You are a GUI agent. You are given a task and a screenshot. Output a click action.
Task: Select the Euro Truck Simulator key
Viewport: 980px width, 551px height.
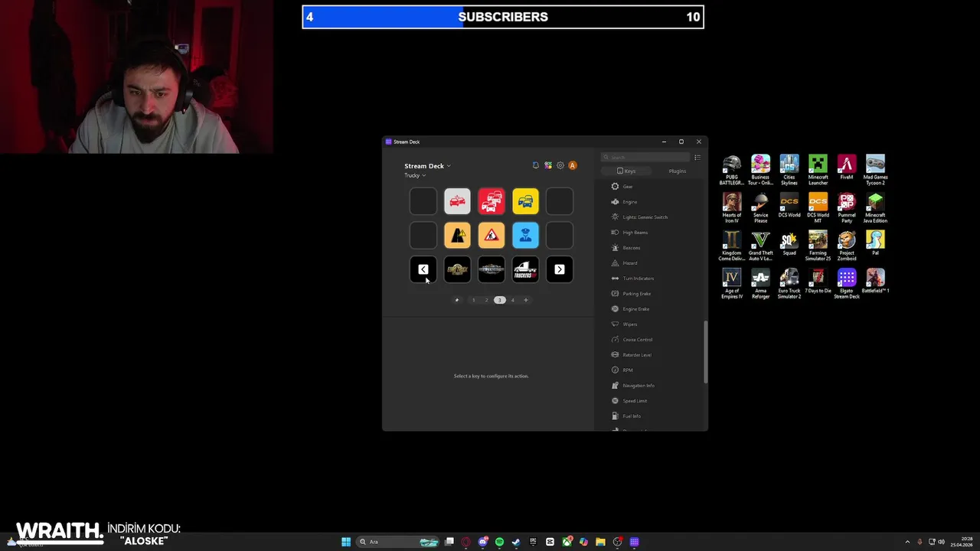tap(457, 269)
